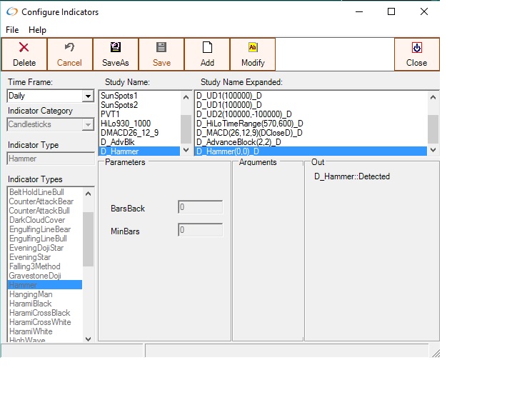The width and height of the screenshot is (517, 420).
Task: Click the Delete toolbar icon
Action: click(x=24, y=48)
